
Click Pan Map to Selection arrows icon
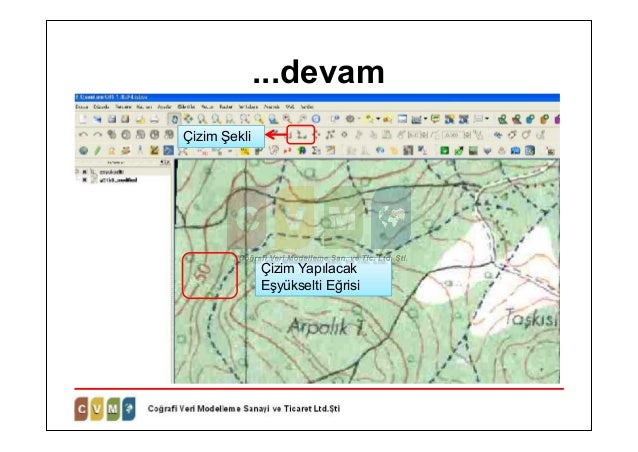[x=188, y=119]
